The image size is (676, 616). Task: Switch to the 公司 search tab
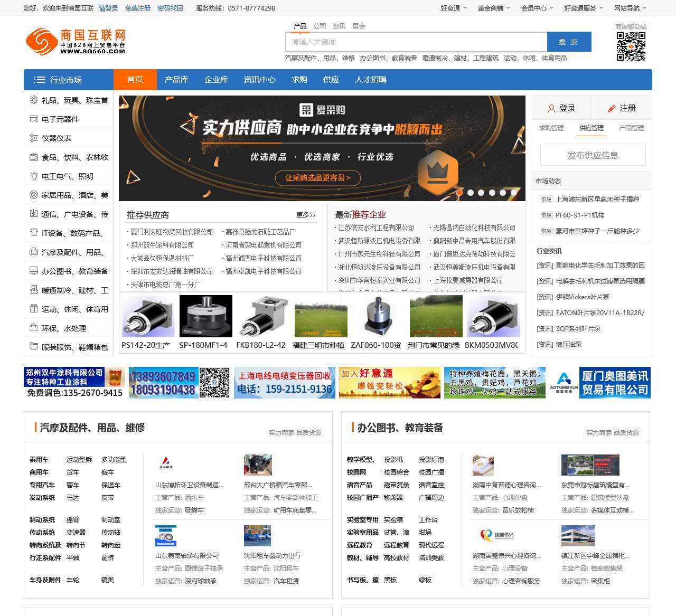click(x=319, y=25)
